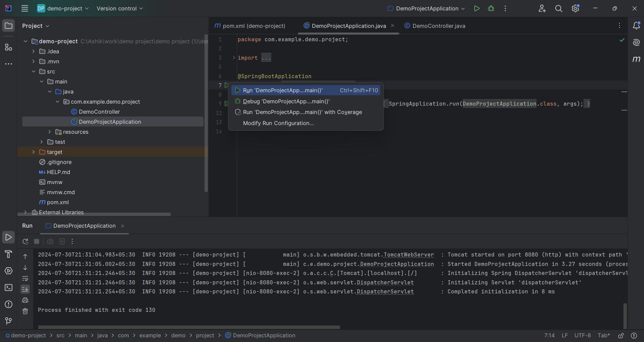Switch to the DemoController.java tab
Screen dimensions: 644x342
(439, 26)
